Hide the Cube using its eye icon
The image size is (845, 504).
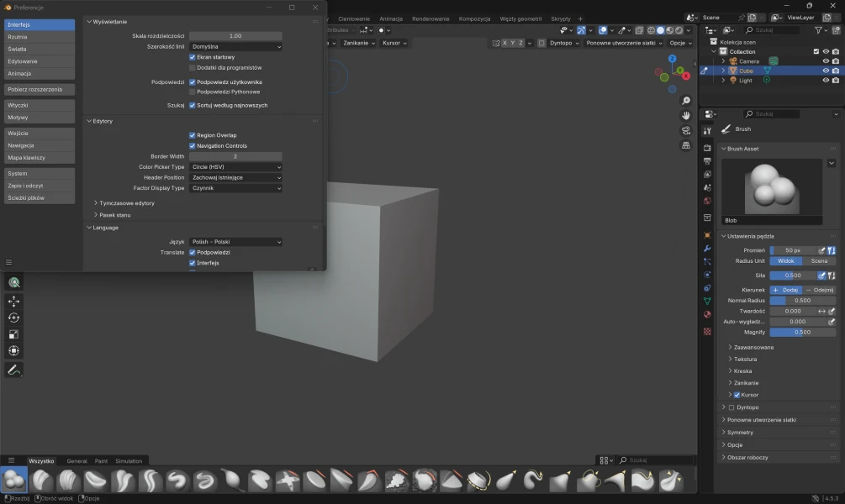[x=826, y=71]
